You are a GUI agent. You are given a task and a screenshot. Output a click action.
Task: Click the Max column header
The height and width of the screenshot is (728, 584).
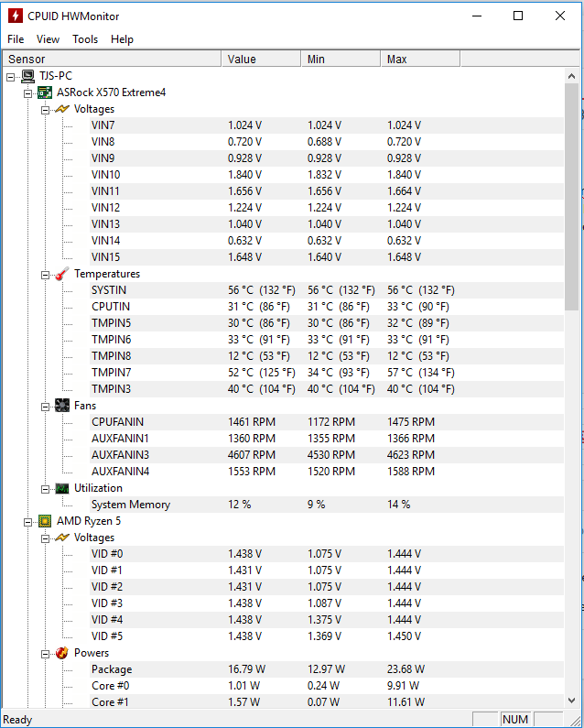click(420, 59)
